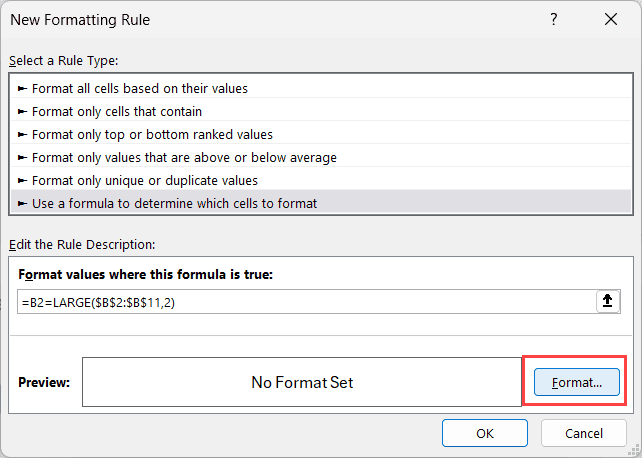
Task: Click into the LARGE formula input field
Action: [x=300, y=301]
